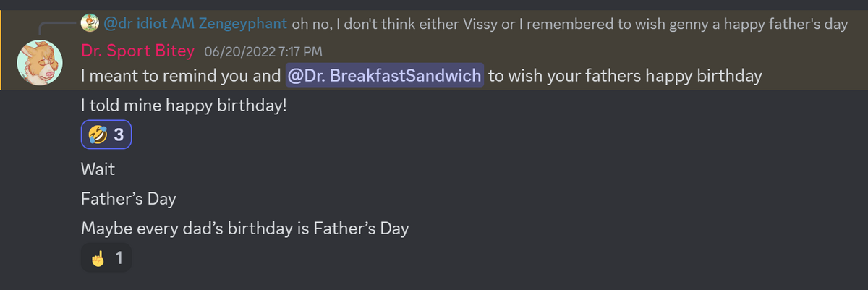
Task: Click the "I meant to remind you and" text
Action: tap(180, 76)
